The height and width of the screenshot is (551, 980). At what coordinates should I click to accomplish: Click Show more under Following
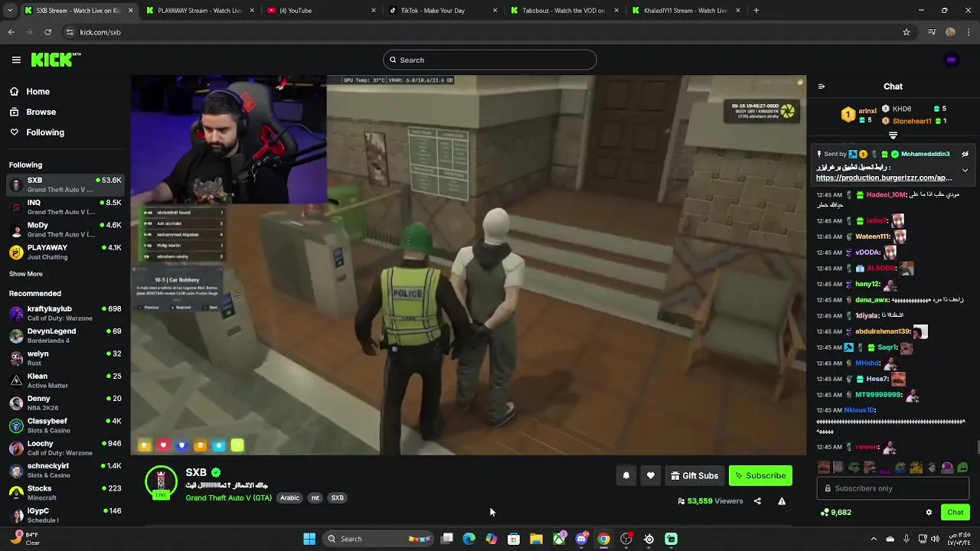click(26, 274)
